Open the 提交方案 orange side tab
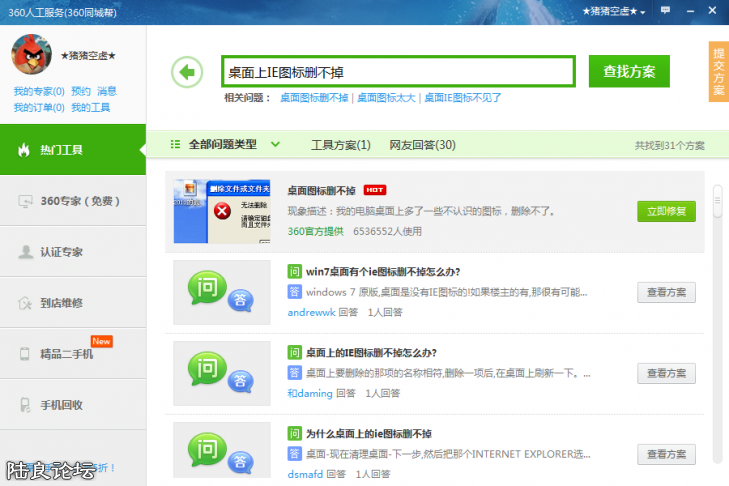 tap(719, 72)
